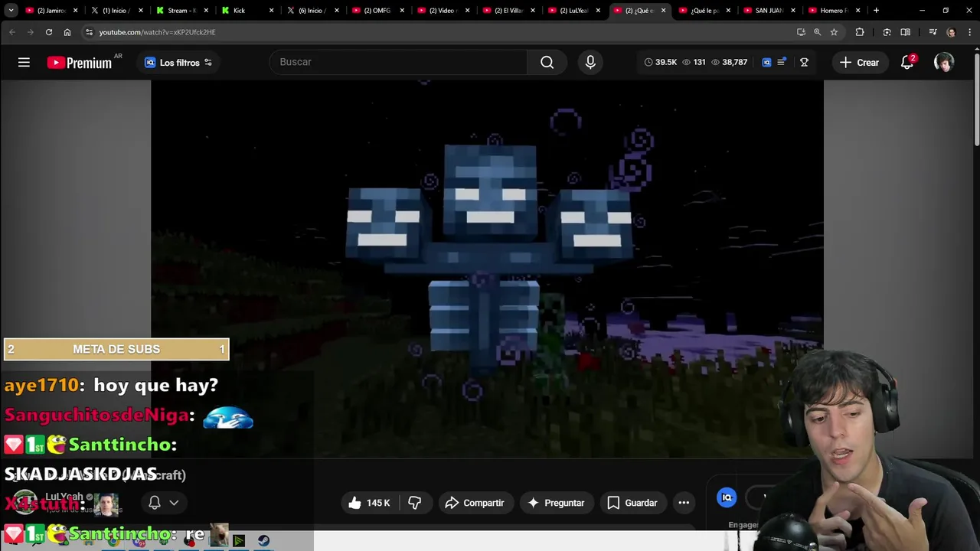Open the Los filtros vidIQ button
Screen dimensions: 980x551
click(178, 63)
